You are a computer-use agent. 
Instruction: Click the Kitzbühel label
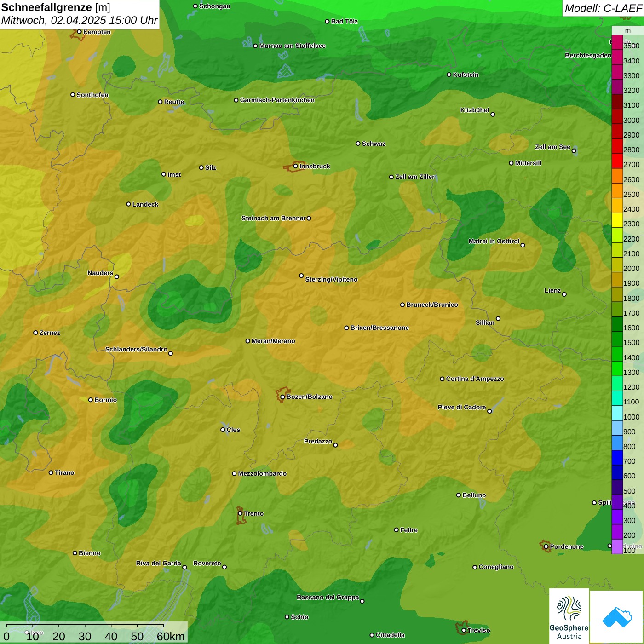[x=475, y=110]
